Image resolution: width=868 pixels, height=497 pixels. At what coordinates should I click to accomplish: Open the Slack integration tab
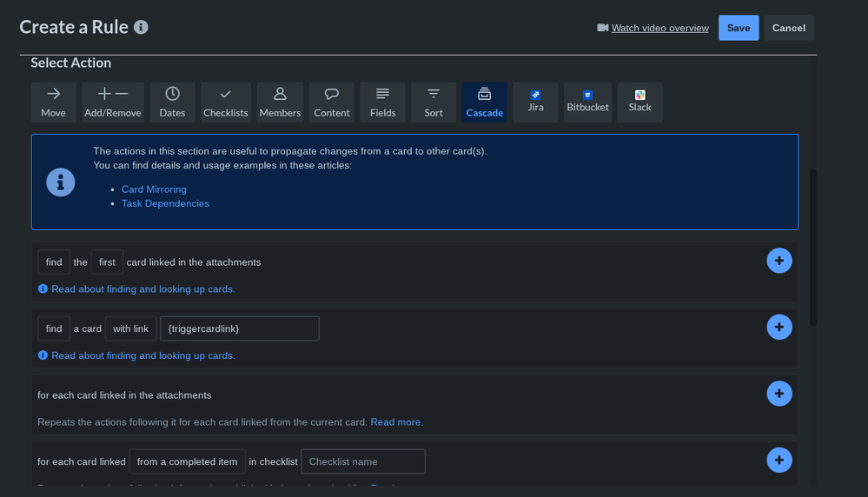[x=640, y=103]
